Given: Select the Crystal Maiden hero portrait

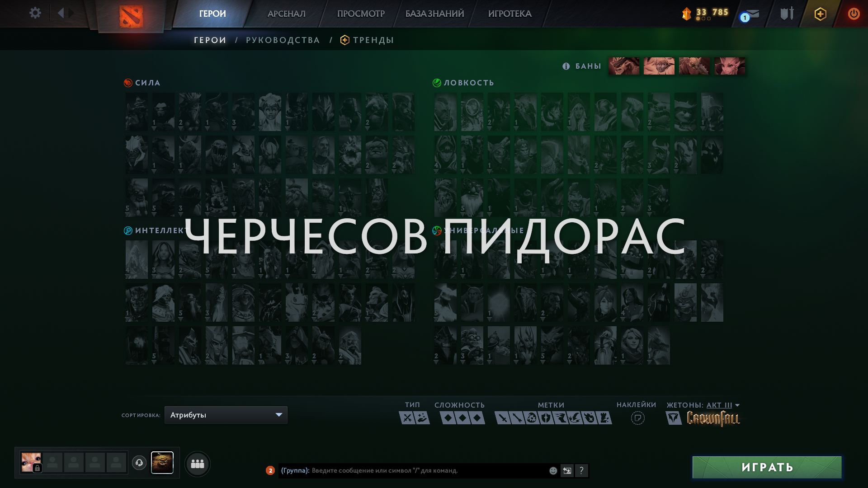Looking at the screenshot, I should click(163, 260).
